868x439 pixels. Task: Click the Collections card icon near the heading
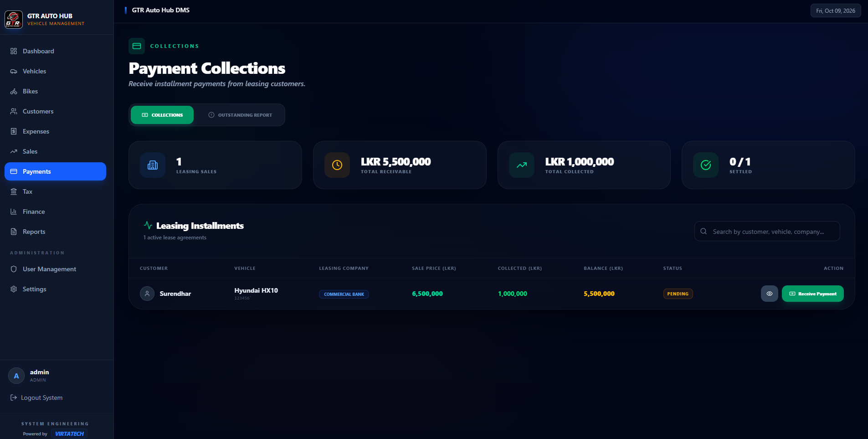137,46
